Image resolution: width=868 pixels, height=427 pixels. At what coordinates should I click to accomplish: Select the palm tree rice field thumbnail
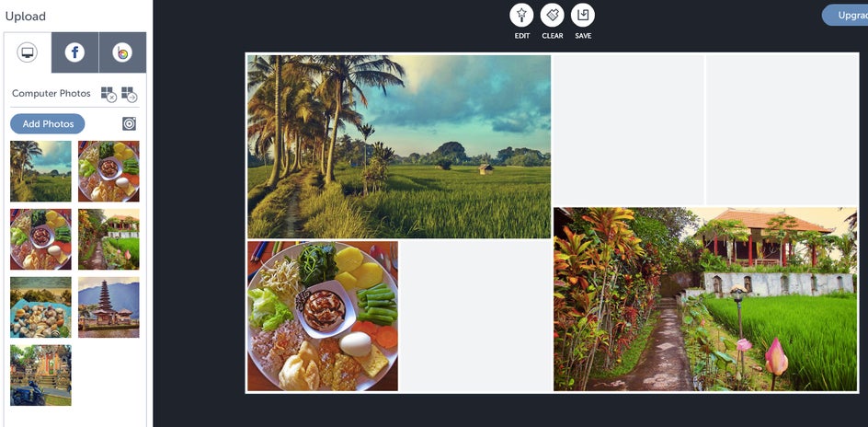click(40, 170)
